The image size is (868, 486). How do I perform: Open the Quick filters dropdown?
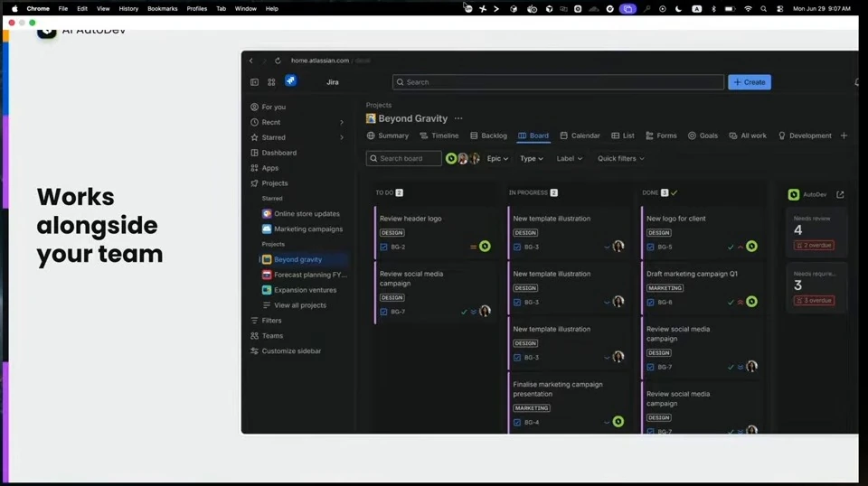(620, 159)
